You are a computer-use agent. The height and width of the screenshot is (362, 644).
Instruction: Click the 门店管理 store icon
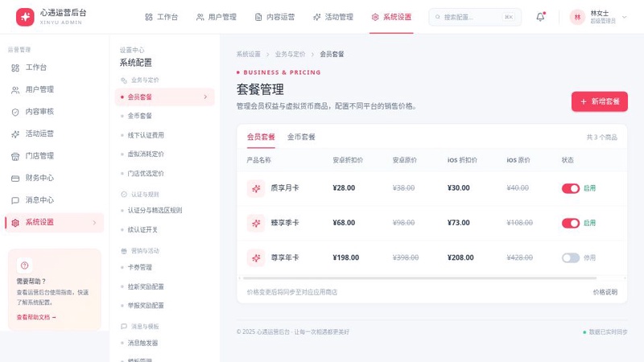click(15, 156)
